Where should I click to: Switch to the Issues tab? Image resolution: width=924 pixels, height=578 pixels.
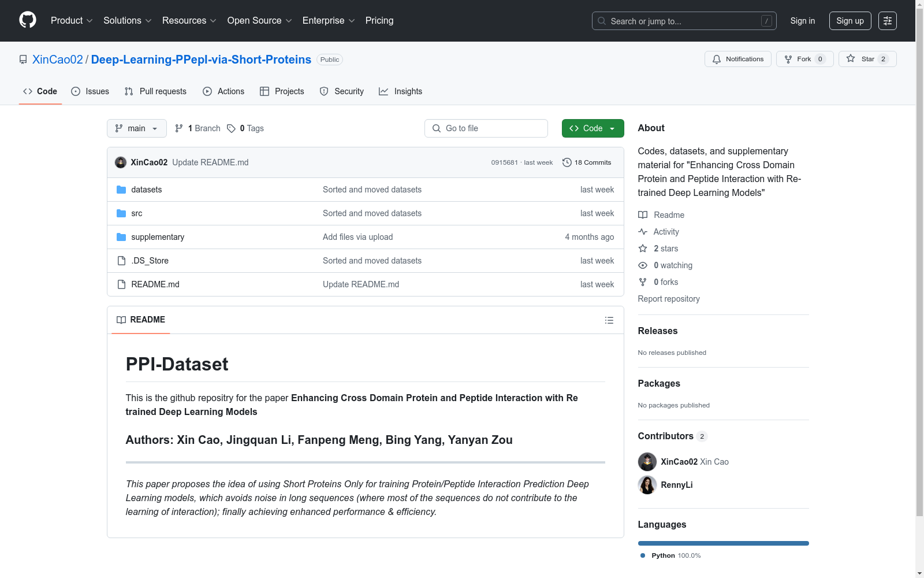pos(90,91)
